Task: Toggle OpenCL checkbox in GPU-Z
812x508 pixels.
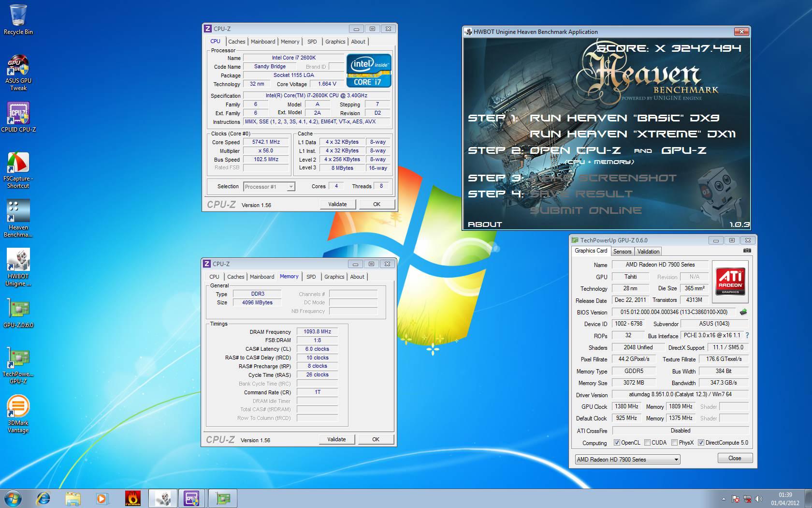Action: (617, 443)
